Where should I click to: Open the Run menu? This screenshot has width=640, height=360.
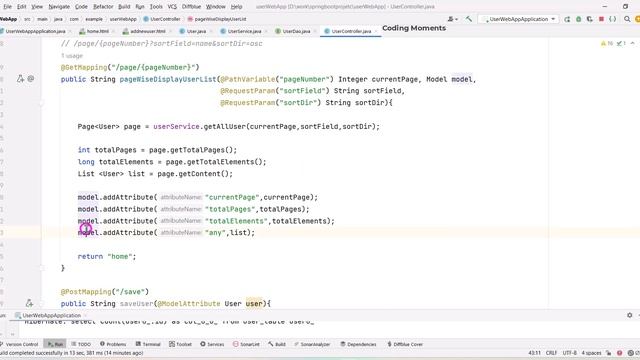click(140, 7)
